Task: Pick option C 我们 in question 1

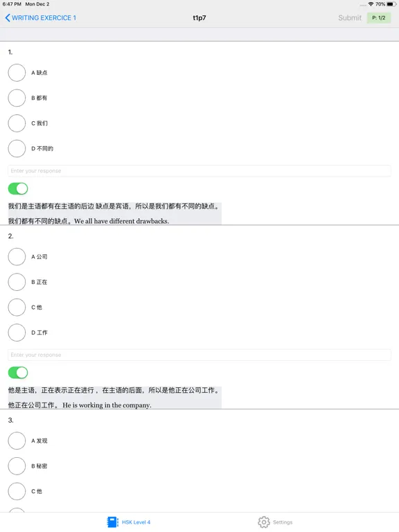Action: pos(17,123)
